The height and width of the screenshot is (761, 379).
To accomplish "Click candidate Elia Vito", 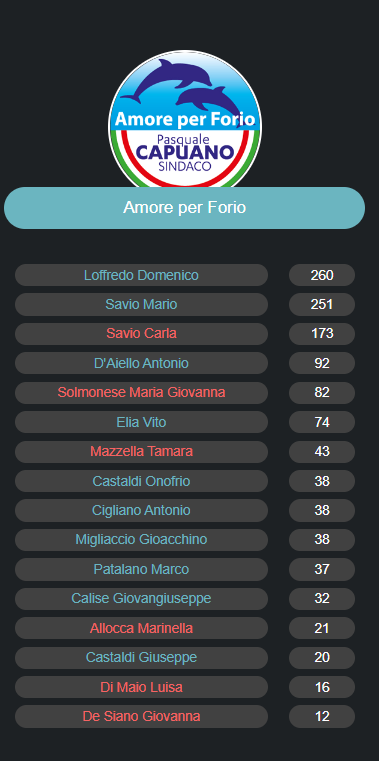I will coord(141,422).
